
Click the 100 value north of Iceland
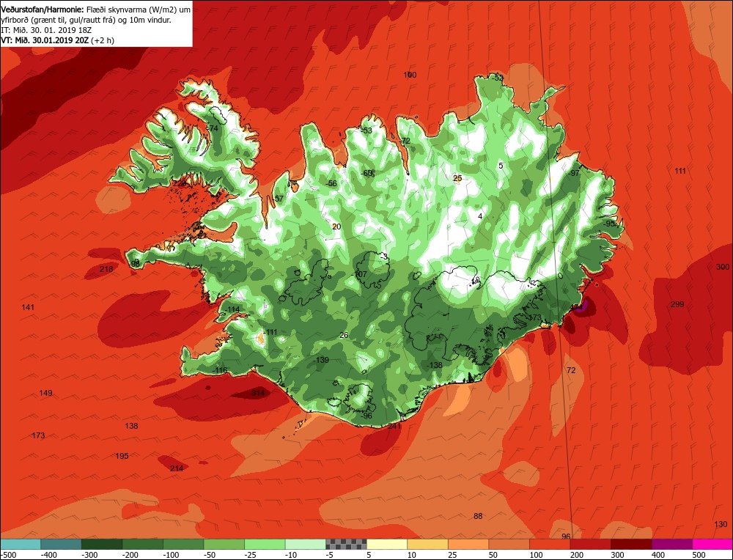(410, 75)
